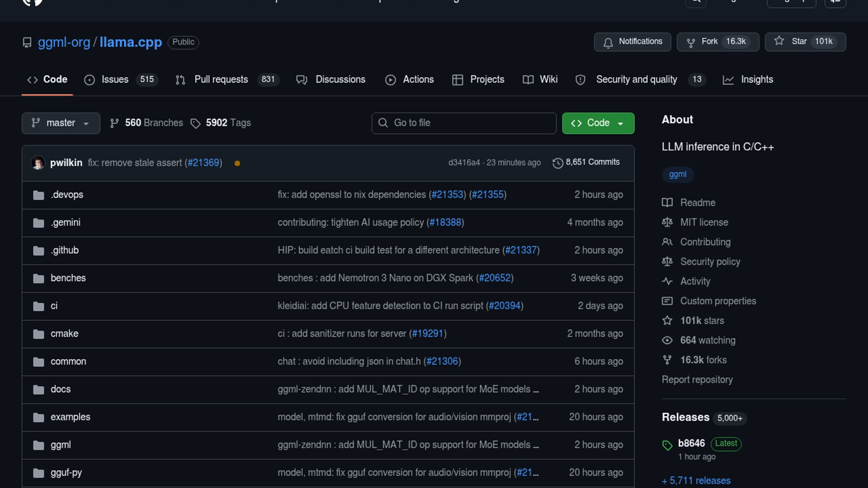This screenshot has height=488, width=868.
Task: Open the + 5,711 releases link
Action: pyautogui.click(x=696, y=480)
